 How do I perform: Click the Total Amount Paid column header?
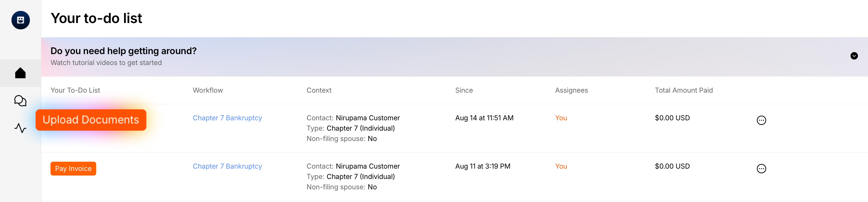pos(683,90)
